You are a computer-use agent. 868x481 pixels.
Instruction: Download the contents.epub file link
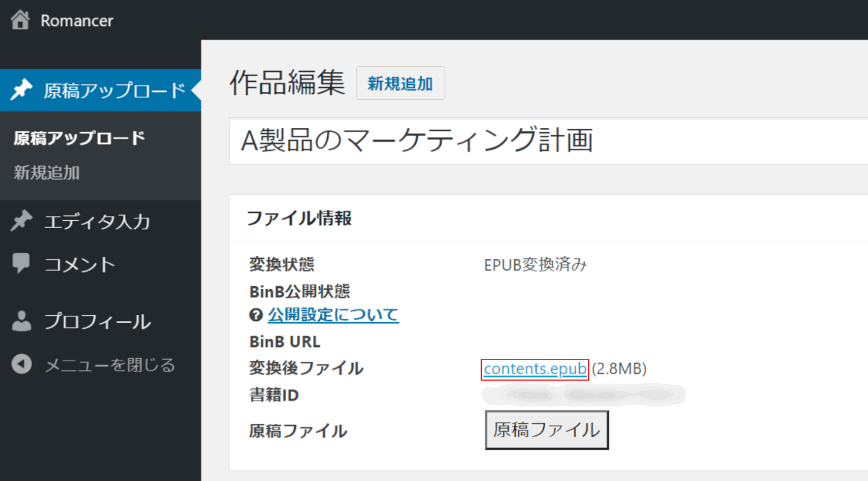point(535,369)
